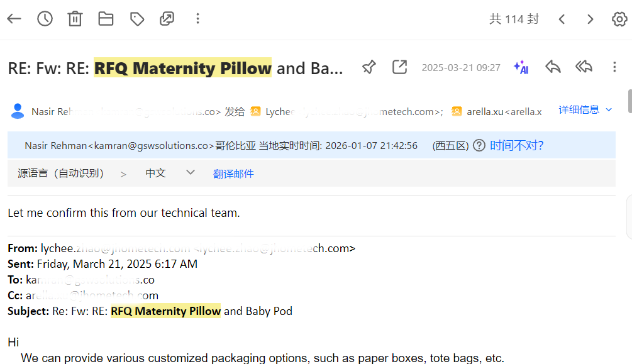Open email in new window icon
The image size is (632, 364).
(x=399, y=67)
